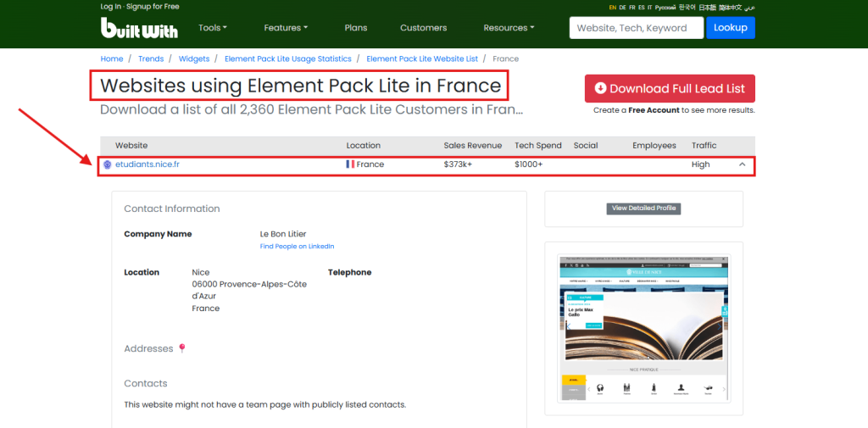The image size is (868, 428).
Task: Switch language to FR
Action: click(x=632, y=8)
